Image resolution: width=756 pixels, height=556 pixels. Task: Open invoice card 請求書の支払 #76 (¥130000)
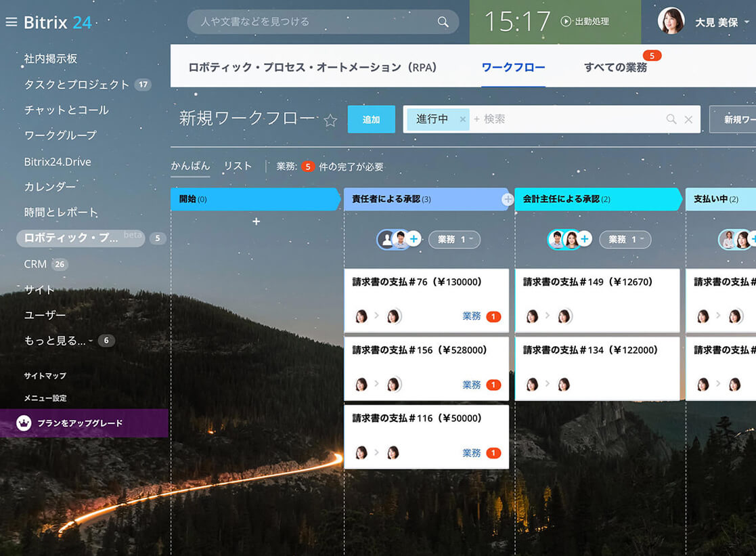tap(426, 300)
